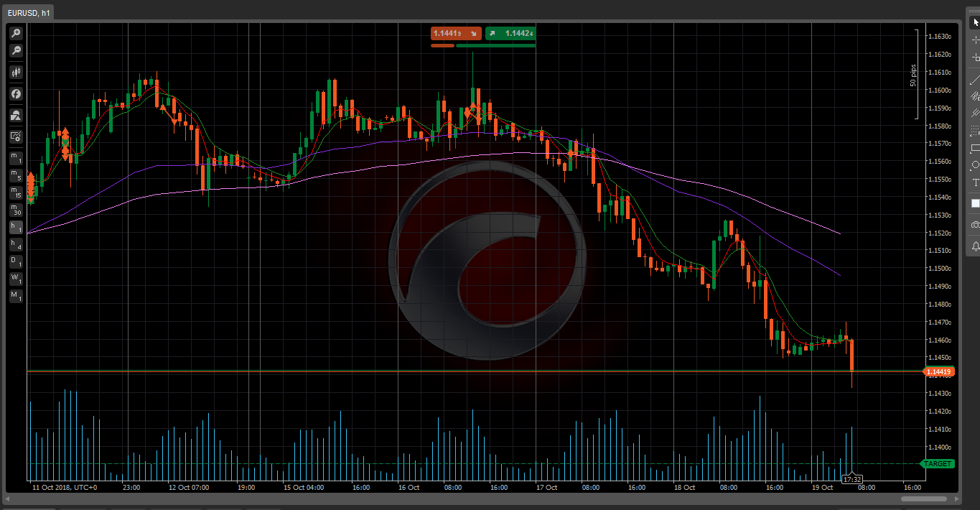Viewport: 980px width, 510px height.
Task: Click the "17 Oct" date label on the time axis
Action: pyautogui.click(x=546, y=487)
